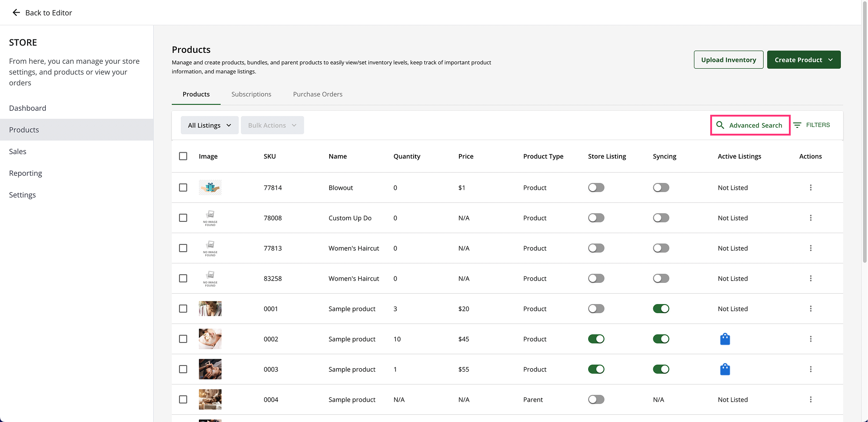Click the Upload Inventory button
This screenshot has width=868, height=422.
pyautogui.click(x=728, y=60)
